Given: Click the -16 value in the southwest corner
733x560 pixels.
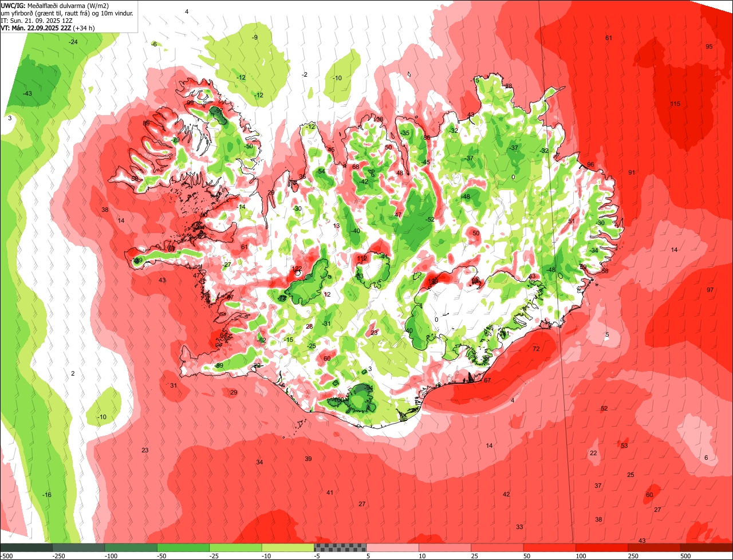Looking at the screenshot, I should 47,495.
